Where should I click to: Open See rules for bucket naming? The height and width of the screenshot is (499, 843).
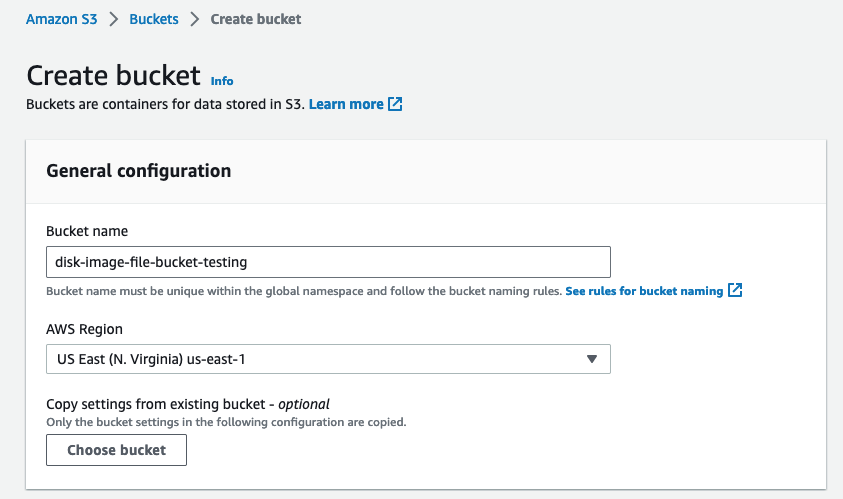(x=644, y=291)
